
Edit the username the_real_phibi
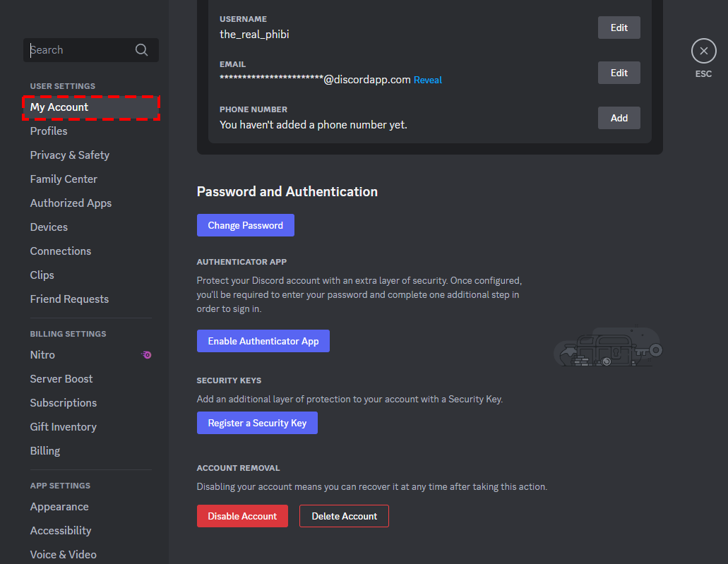point(619,28)
